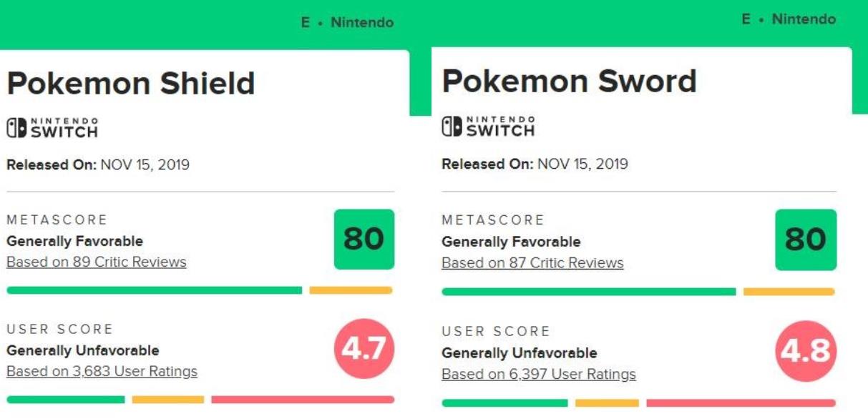Click yellow segment of Shield's user score bar
The height and width of the screenshot is (419, 868).
(167, 400)
